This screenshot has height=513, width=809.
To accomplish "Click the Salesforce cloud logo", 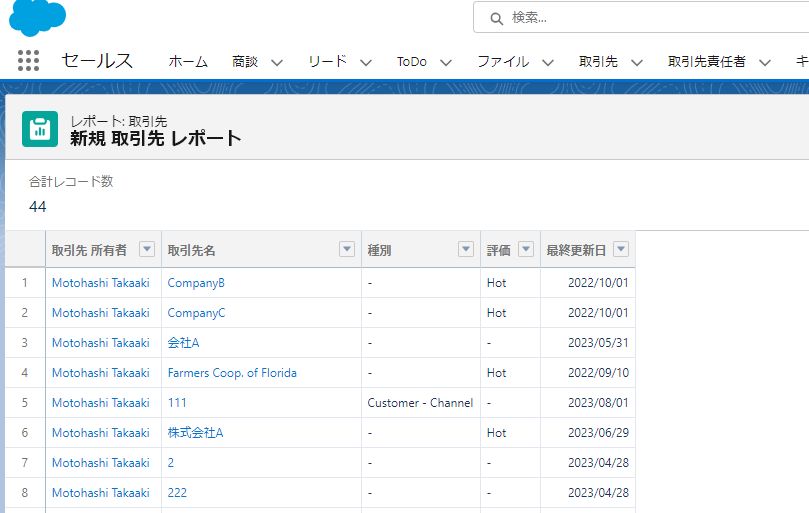I will click(x=37, y=17).
